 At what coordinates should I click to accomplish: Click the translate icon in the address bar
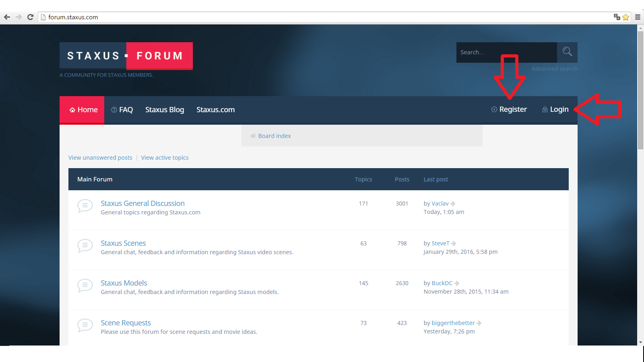tap(617, 17)
